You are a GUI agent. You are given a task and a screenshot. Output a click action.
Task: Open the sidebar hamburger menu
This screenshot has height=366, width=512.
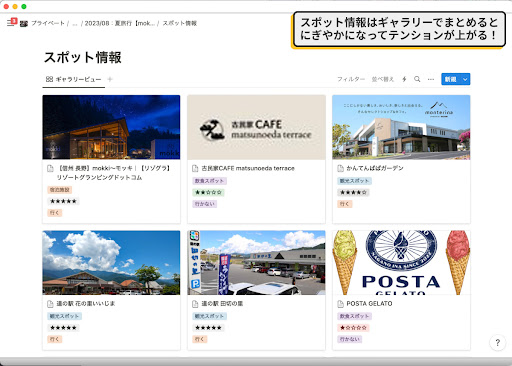coord(10,23)
